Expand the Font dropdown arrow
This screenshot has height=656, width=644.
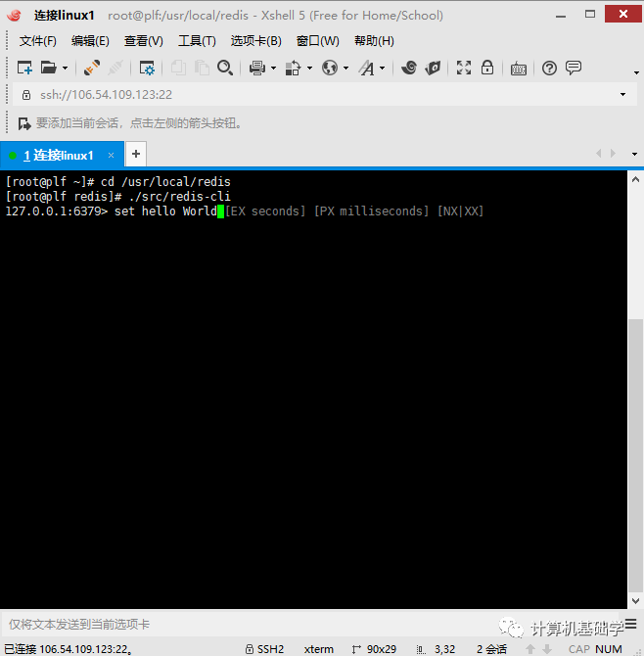pyautogui.click(x=383, y=69)
